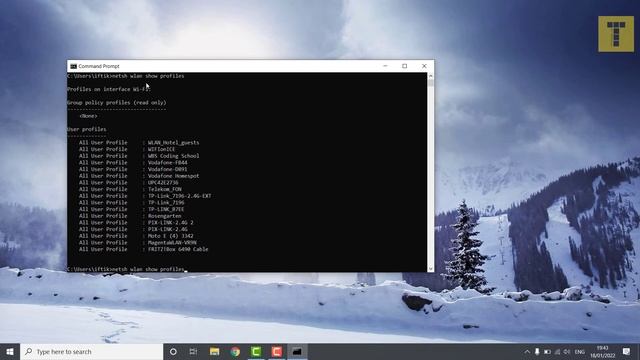Click the <None> entry text
Screen dimensions: 640x360
coord(88,116)
